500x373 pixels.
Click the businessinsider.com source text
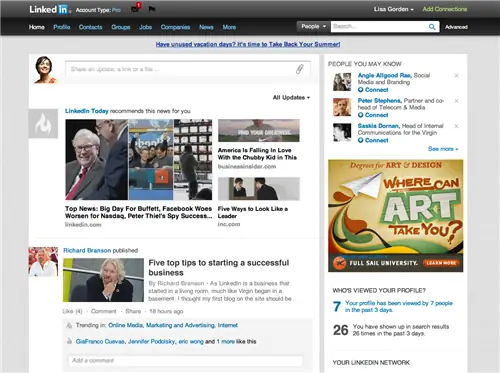247,166
